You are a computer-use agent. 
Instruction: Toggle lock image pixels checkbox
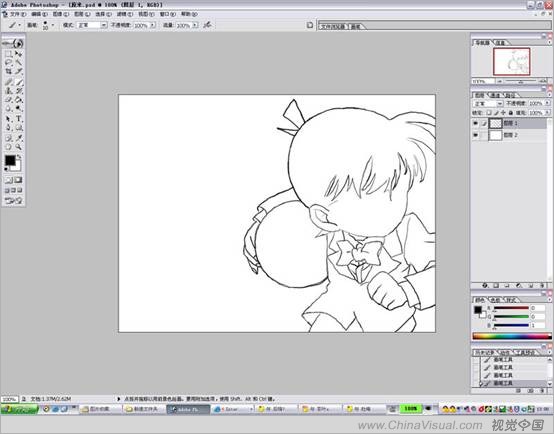tap(496, 113)
